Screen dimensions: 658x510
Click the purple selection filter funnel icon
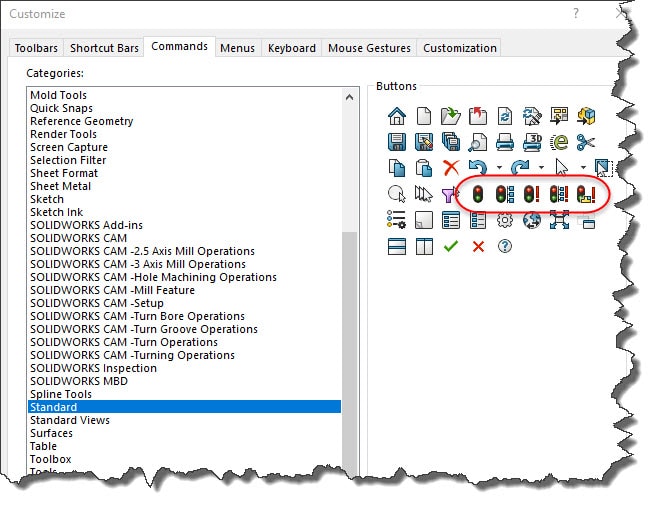449,195
